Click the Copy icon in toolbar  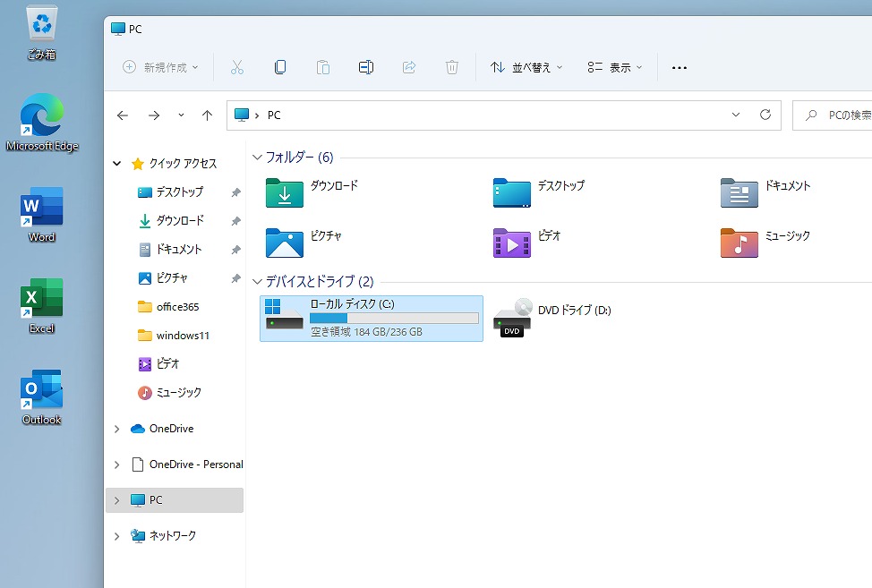click(280, 67)
